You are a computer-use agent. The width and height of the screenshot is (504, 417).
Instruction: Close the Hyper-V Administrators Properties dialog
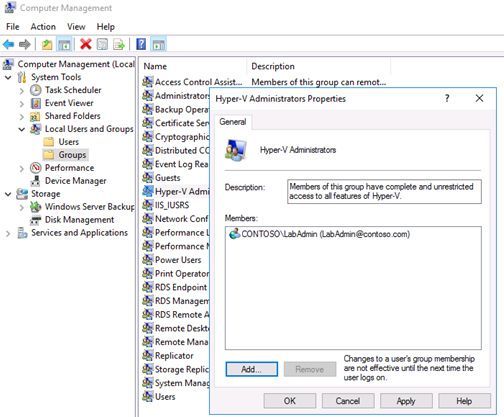pos(479,98)
